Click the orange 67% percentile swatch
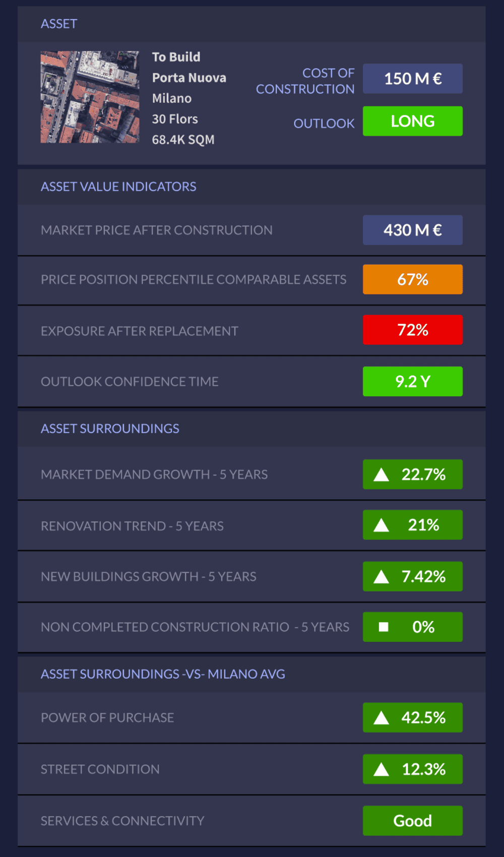Screen dimensions: 504x857 pyautogui.click(x=412, y=279)
